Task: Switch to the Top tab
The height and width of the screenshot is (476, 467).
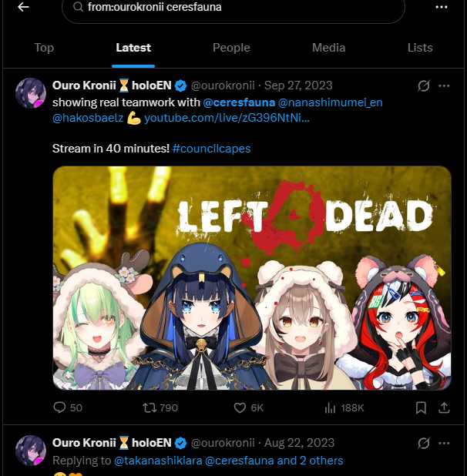Action: pos(44,48)
